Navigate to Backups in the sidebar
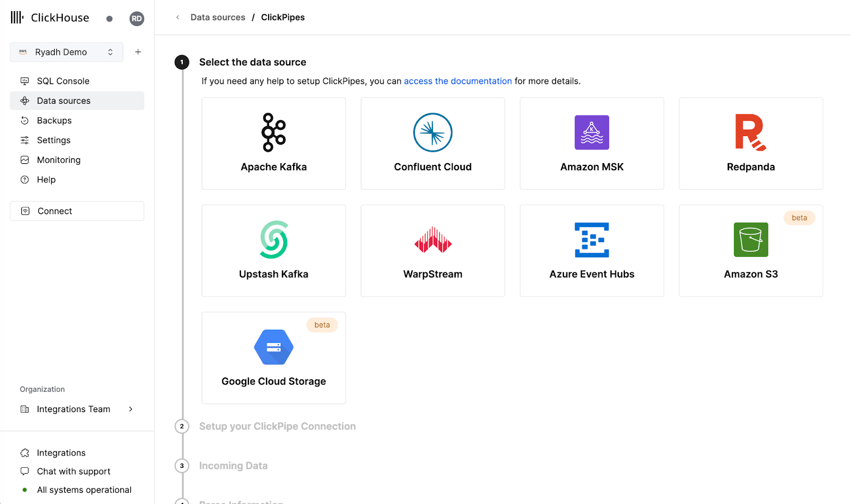Image resolution: width=851 pixels, height=504 pixels. [54, 121]
